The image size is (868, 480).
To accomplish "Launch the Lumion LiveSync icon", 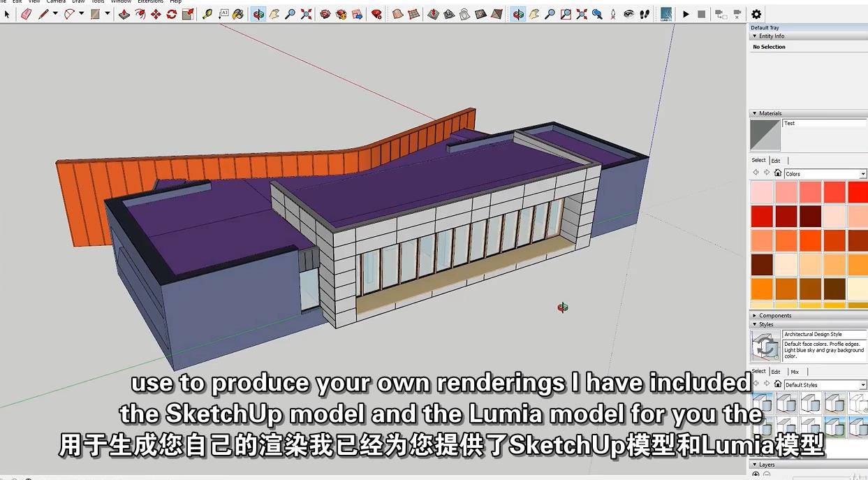I will pos(666,14).
